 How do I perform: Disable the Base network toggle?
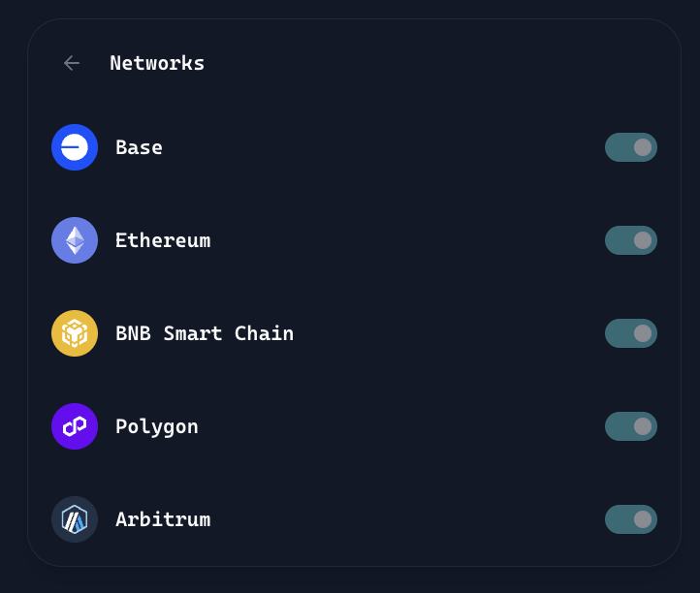[630, 147]
